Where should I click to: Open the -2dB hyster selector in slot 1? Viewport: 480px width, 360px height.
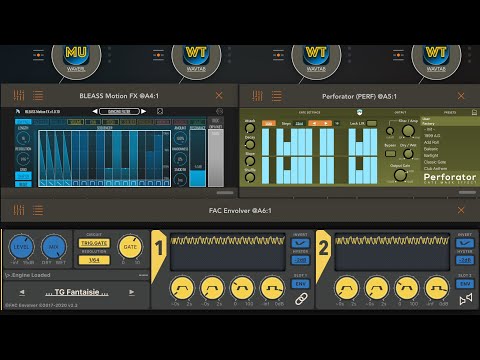tap(300, 260)
